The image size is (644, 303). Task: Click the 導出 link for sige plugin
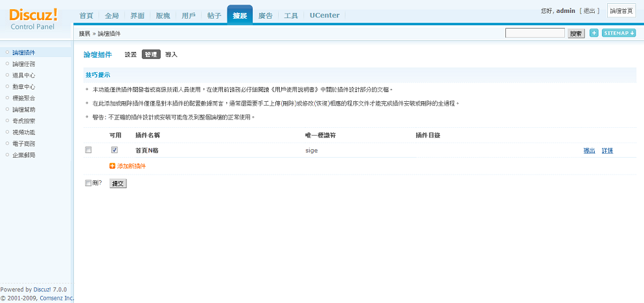(589, 151)
